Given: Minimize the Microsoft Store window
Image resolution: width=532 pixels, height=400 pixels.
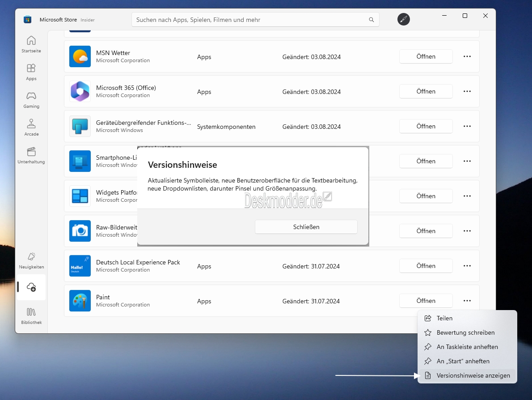Looking at the screenshot, I should [x=444, y=16].
